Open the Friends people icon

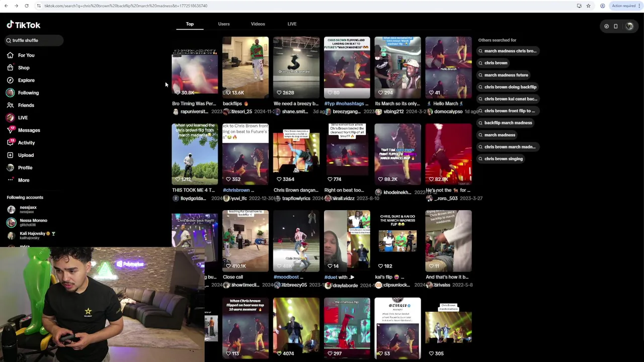click(10, 105)
